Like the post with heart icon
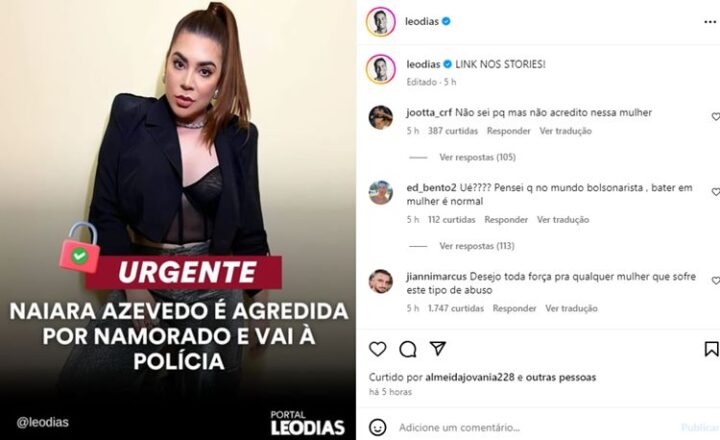720x440 pixels. click(x=377, y=349)
